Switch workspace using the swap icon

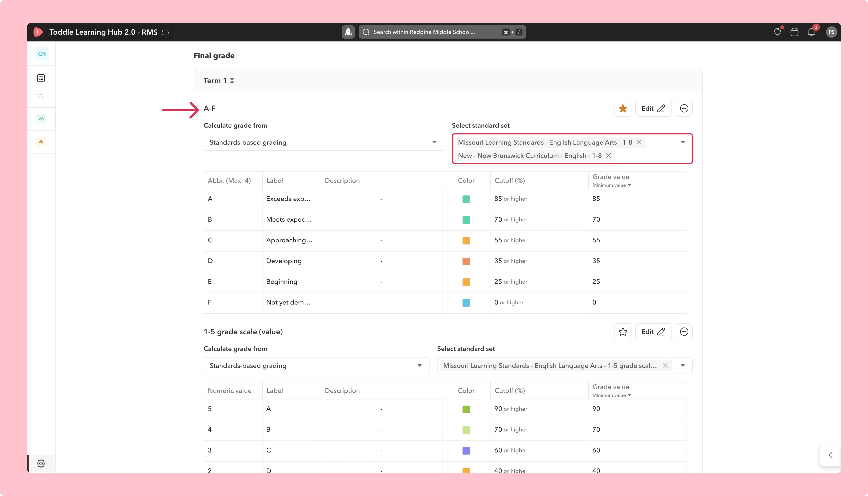166,32
